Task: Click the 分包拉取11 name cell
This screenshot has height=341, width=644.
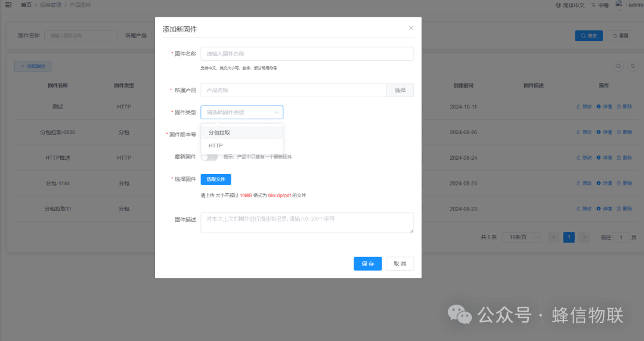Action: click(58, 209)
